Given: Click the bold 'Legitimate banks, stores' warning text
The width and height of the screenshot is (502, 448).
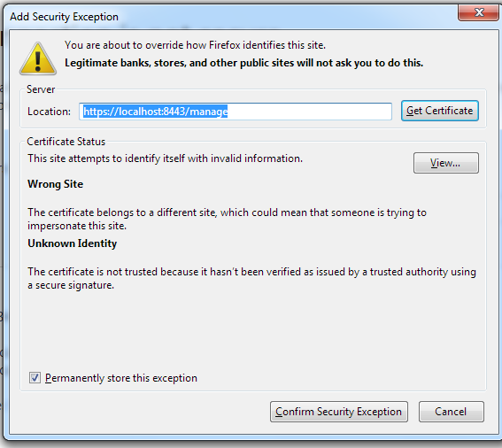Looking at the screenshot, I should (244, 63).
